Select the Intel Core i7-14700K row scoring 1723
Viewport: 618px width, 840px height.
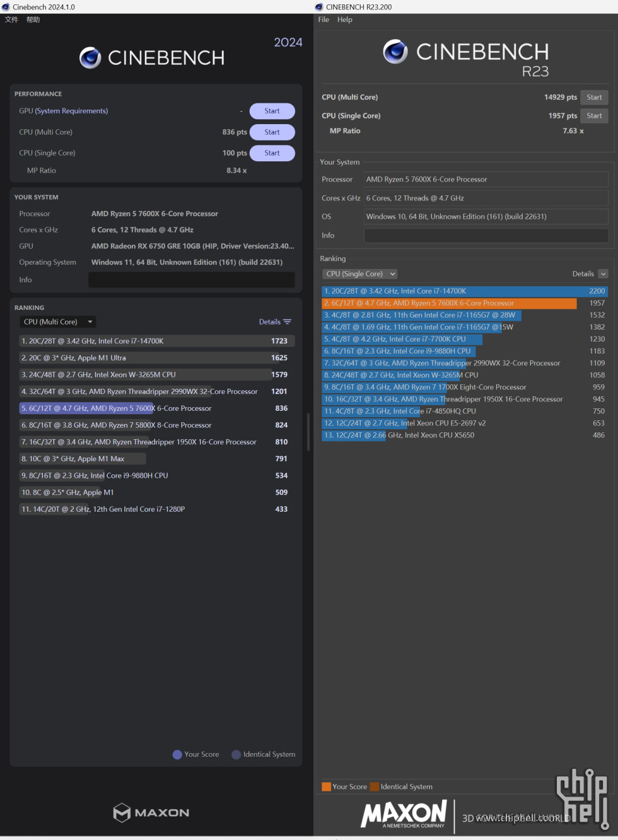click(x=156, y=341)
